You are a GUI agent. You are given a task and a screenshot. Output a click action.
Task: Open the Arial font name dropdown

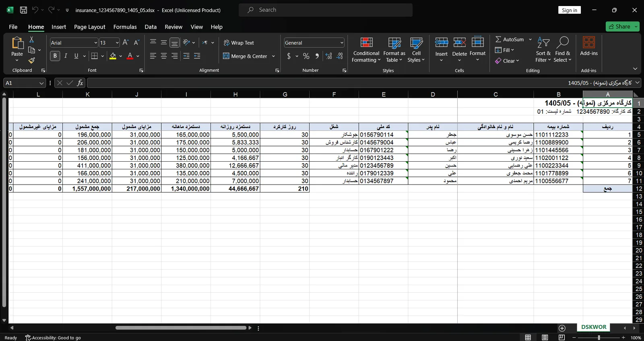(x=96, y=43)
